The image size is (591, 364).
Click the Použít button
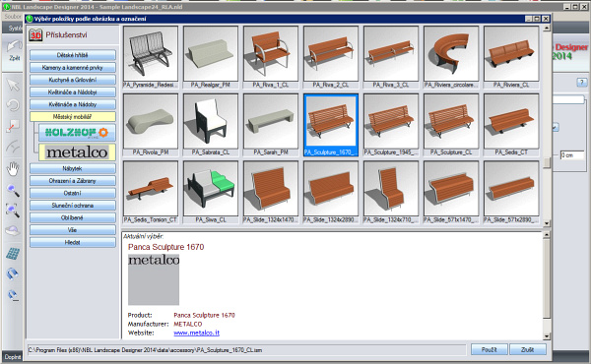click(489, 349)
